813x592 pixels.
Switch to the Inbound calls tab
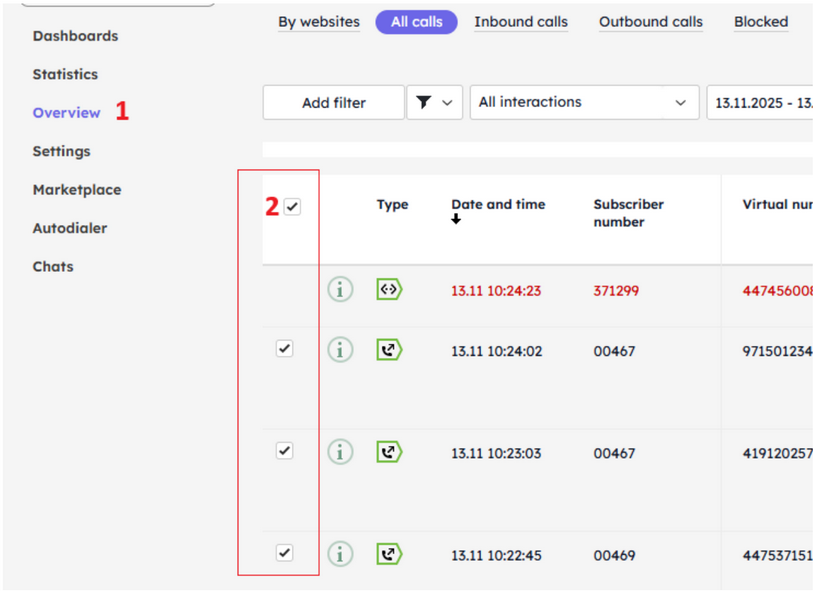pyautogui.click(x=521, y=22)
